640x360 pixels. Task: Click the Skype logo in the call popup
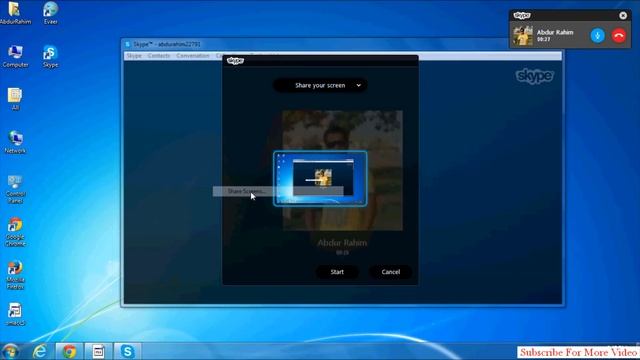(522, 16)
